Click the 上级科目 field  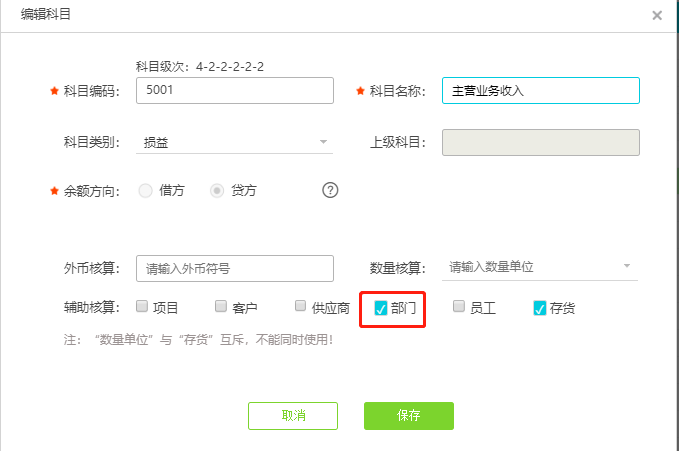[540, 142]
